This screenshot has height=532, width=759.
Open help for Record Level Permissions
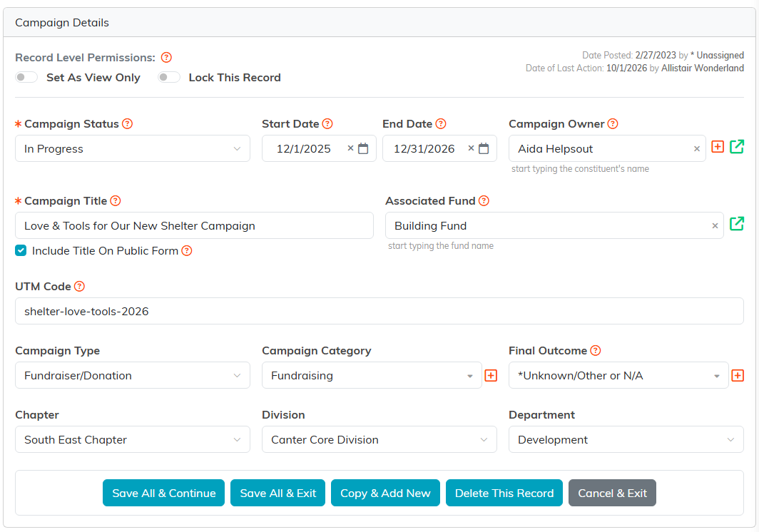click(x=166, y=58)
